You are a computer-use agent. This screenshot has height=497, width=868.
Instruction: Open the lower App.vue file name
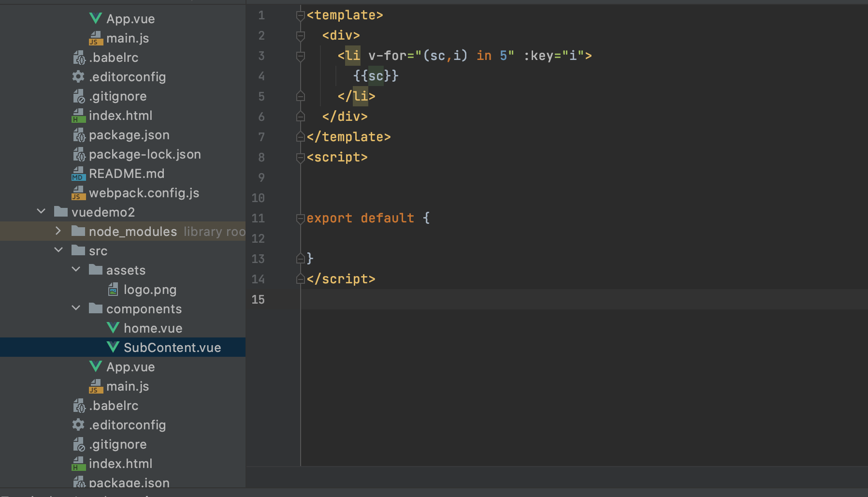point(130,367)
